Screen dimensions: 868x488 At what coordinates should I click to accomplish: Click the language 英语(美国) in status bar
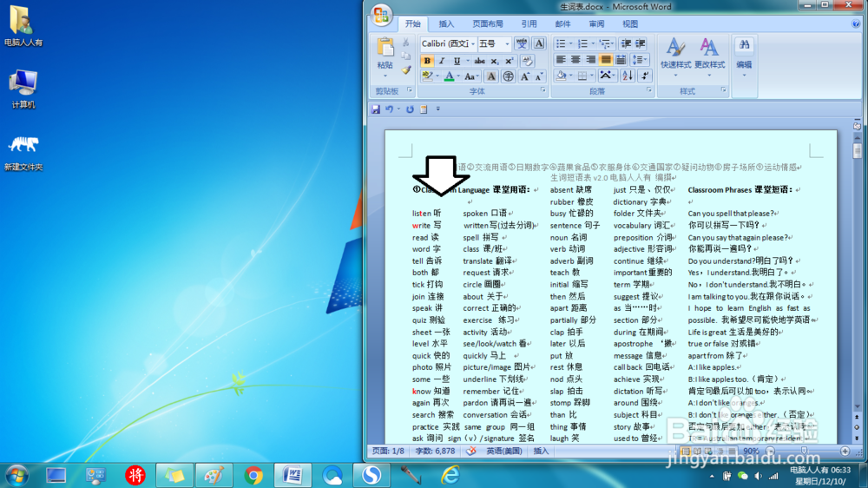pyautogui.click(x=503, y=452)
